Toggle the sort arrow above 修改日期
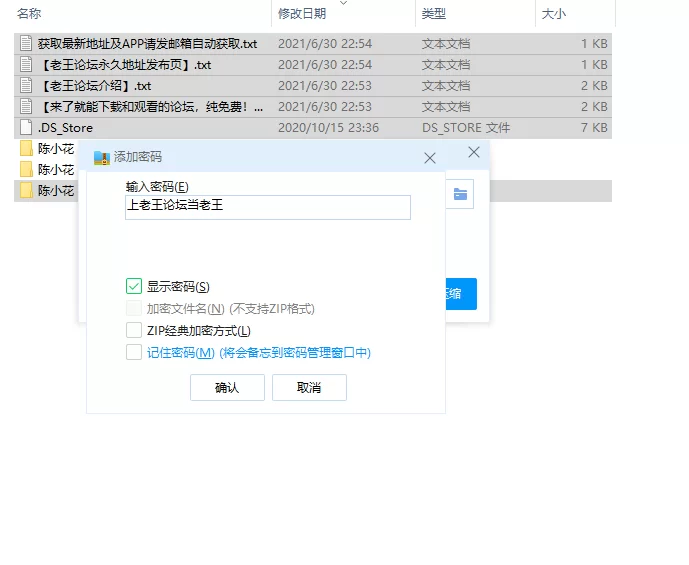 pos(344,3)
